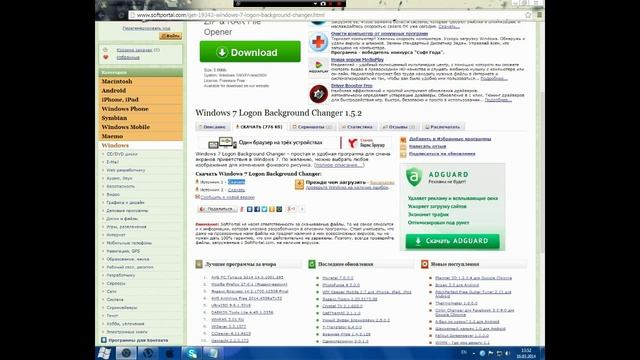
Task: Click the full description link in parentheses
Action: (x=338, y=165)
